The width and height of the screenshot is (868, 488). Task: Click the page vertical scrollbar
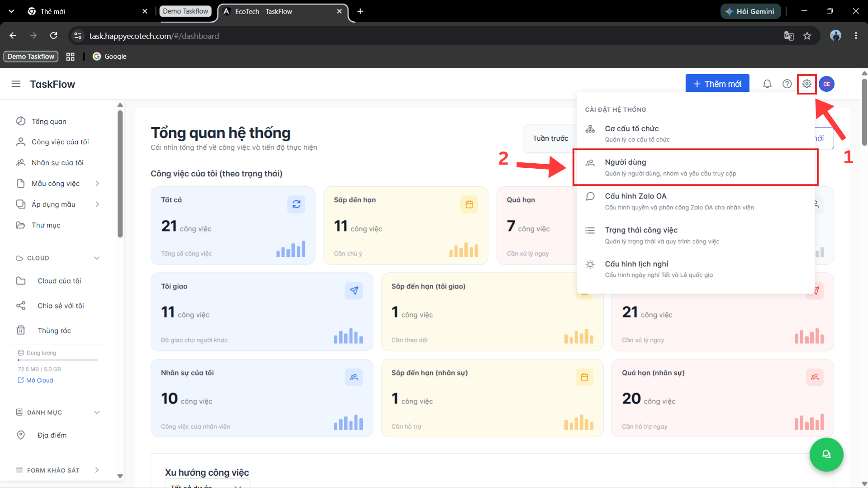pos(864,112)
